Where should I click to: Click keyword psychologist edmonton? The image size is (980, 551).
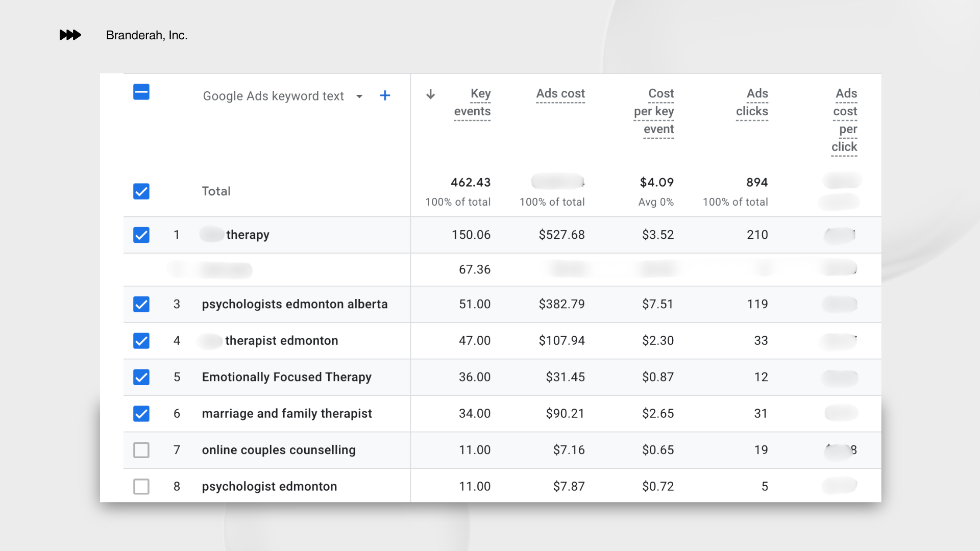click(269, 486)
